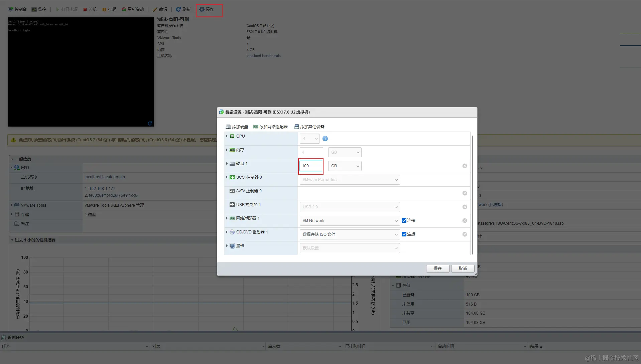Click the Monitor toolbar button
The width and height of the screenshot is (641, 364).
(x=39, y=9)
